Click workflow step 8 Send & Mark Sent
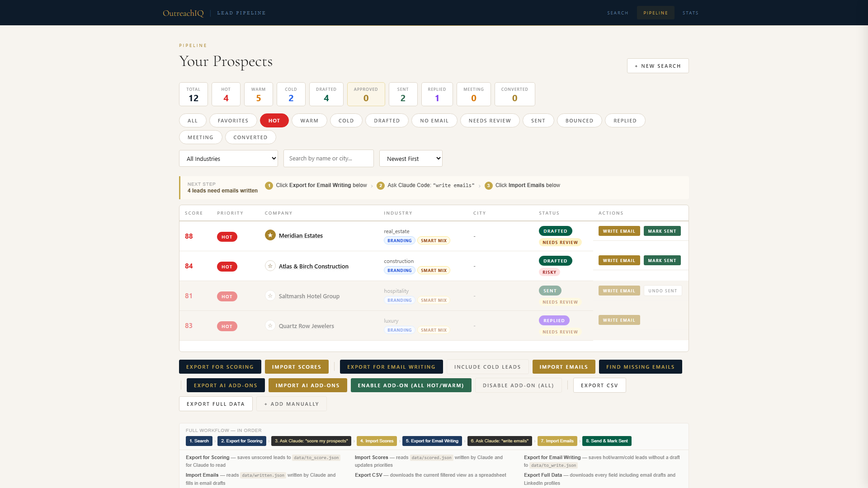The image size is (868, 488). [607, 441]
